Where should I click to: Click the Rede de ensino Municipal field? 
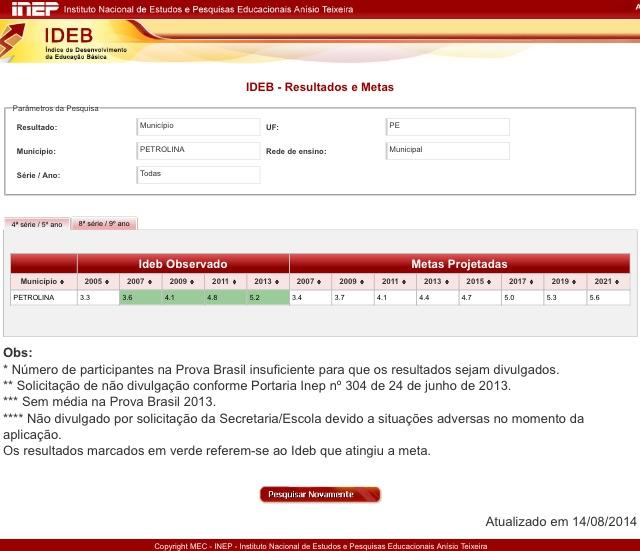[x=447, y=151]
